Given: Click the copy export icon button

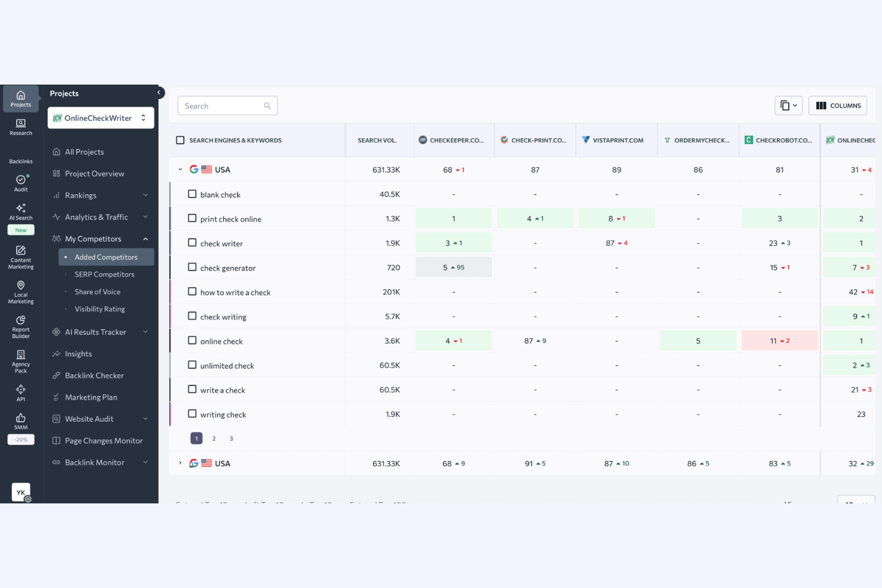Looking at the screenshot, I should [788, 105].
